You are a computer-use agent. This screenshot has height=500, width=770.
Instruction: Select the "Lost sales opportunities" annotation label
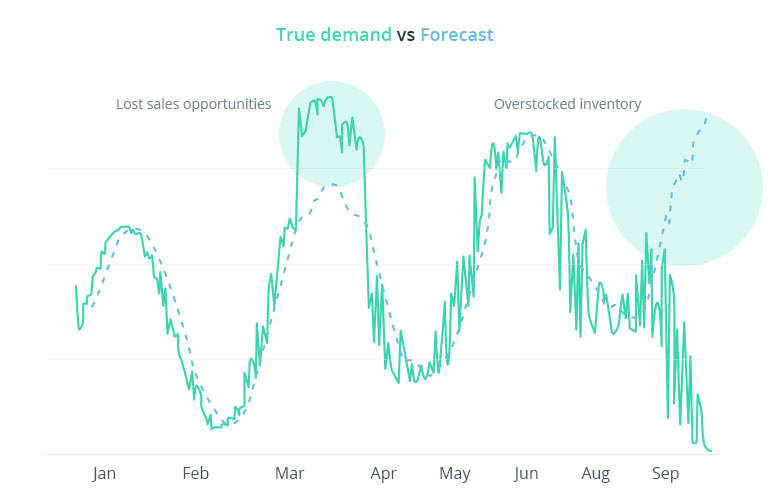pyautogui.click(x=193, y=104)
